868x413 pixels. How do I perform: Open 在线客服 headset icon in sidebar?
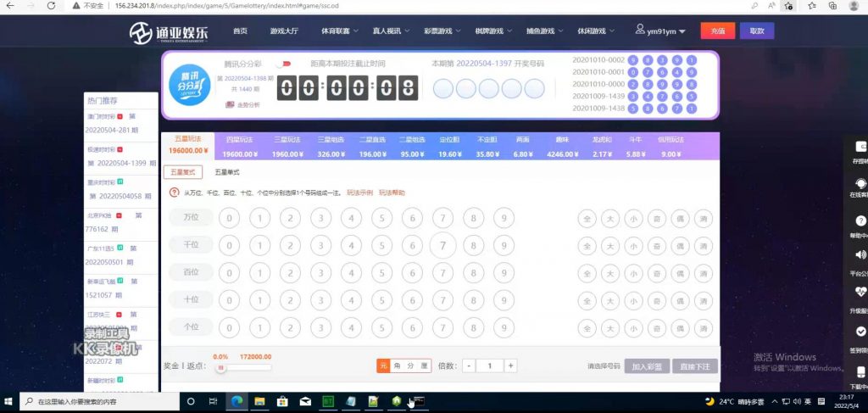pos(860,183)
